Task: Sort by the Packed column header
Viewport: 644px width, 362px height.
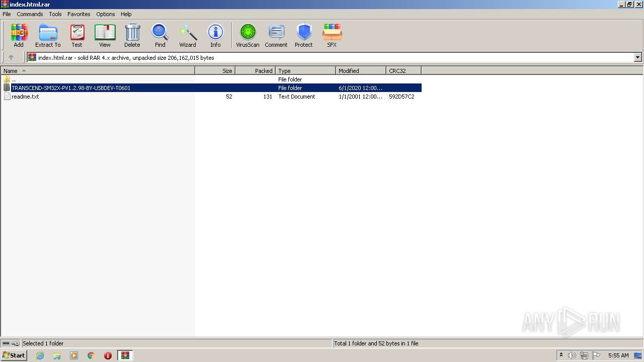Action: tap(255, 71)
